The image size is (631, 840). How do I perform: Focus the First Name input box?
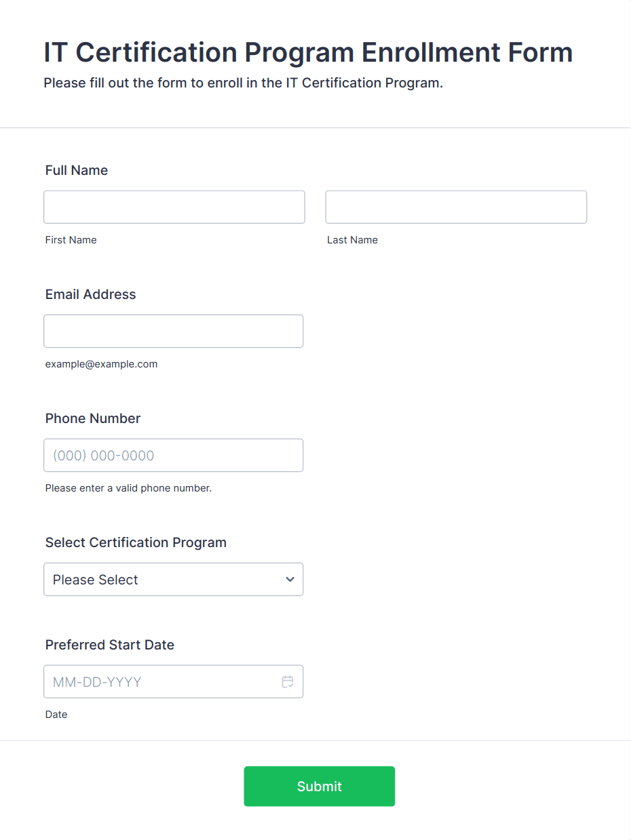(x=174, y=207)
